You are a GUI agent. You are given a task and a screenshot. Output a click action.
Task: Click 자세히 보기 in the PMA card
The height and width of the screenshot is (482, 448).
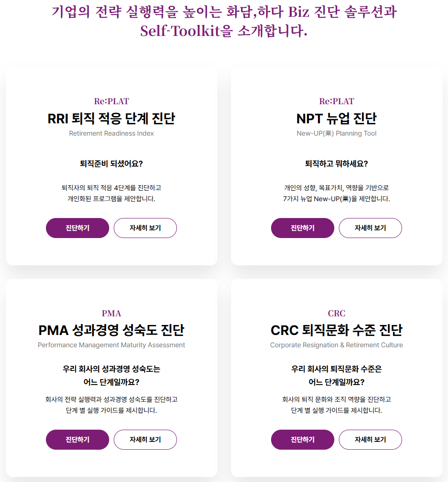coord(145,440)
